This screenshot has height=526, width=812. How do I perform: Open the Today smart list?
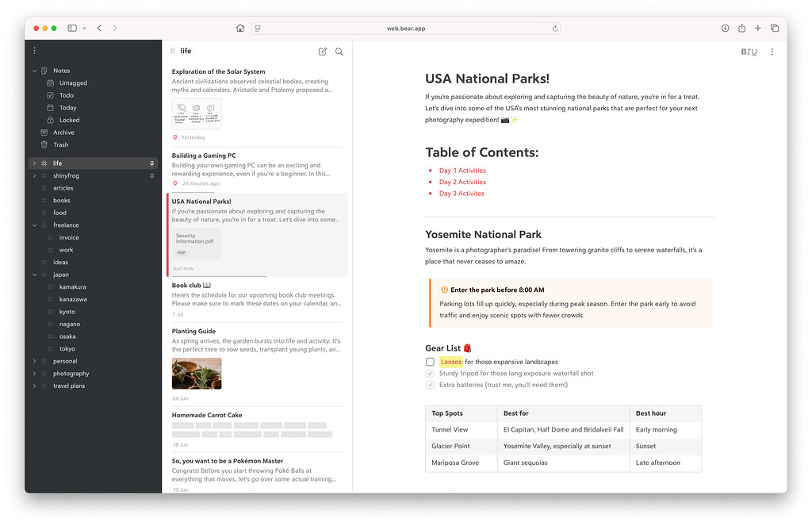[x=67, y=107]
